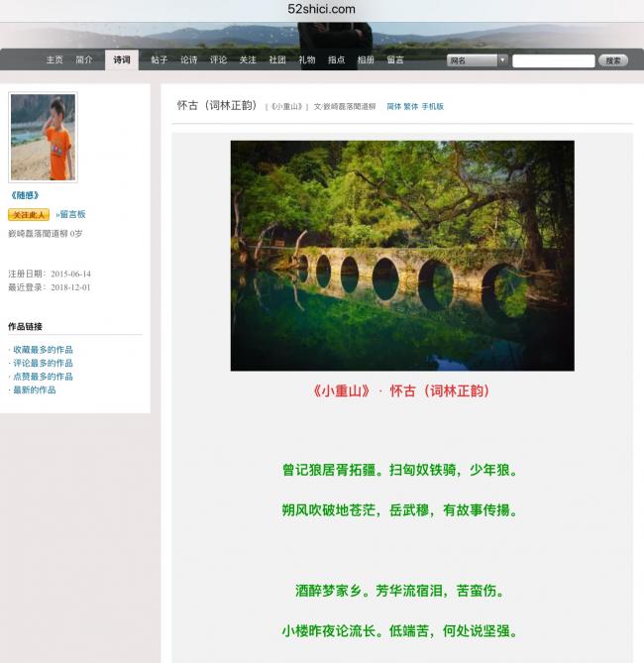Open the 留言 section in navbar
Screen dimensions: 644x663
coord(395,60)
